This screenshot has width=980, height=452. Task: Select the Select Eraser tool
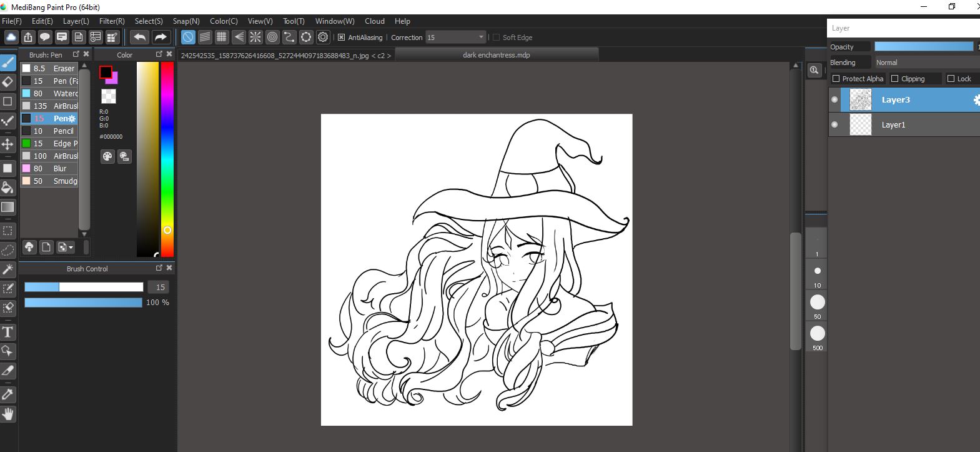tap(7, 308)
